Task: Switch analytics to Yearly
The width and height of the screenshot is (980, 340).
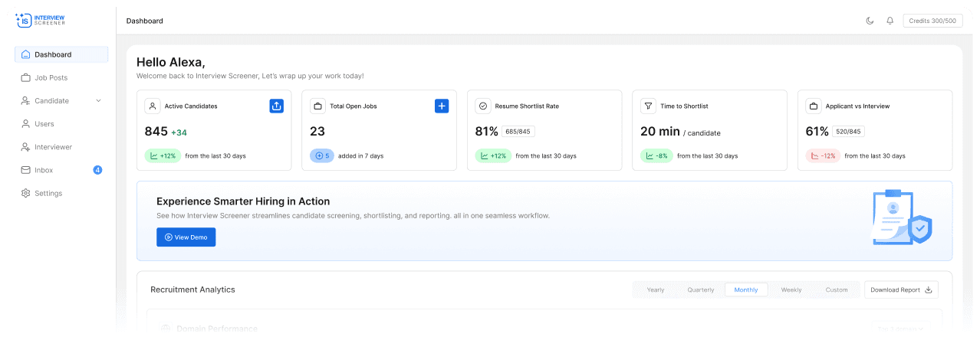Action: pos(656,289)
